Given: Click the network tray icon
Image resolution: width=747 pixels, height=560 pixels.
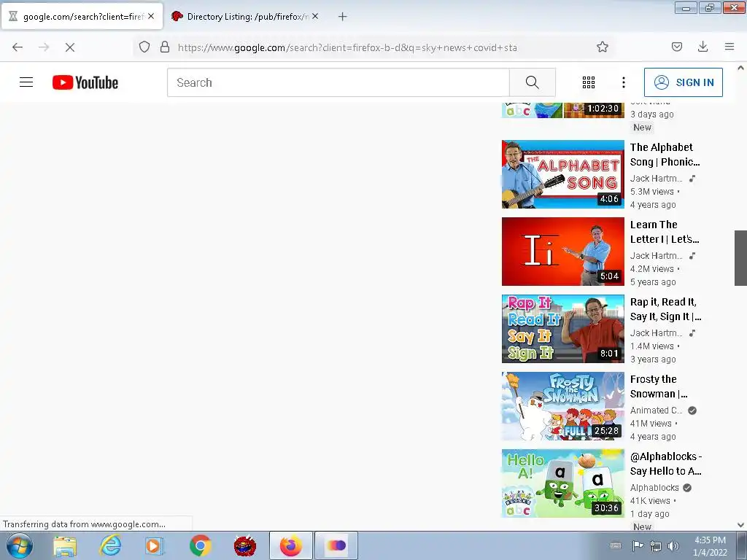Looking at the screenshot, I should click(656, 545).
